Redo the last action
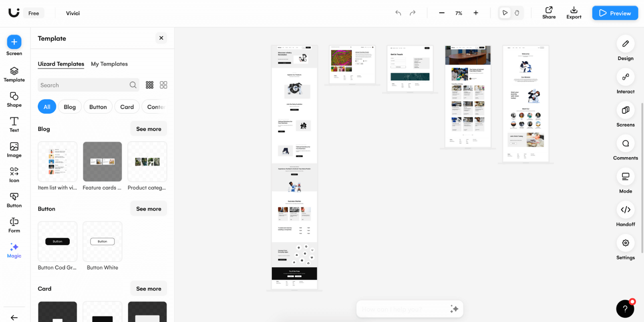 click(x=413, y=13)
